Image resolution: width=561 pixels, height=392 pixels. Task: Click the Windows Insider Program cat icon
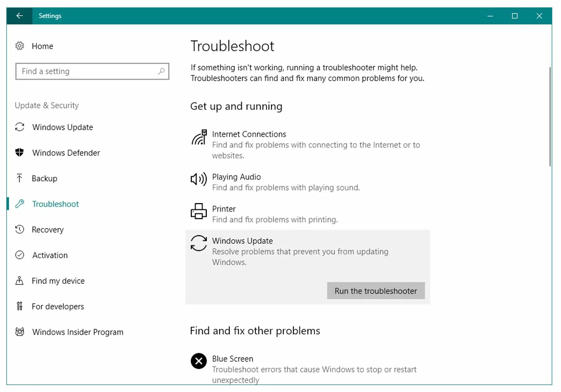(20, 332)
